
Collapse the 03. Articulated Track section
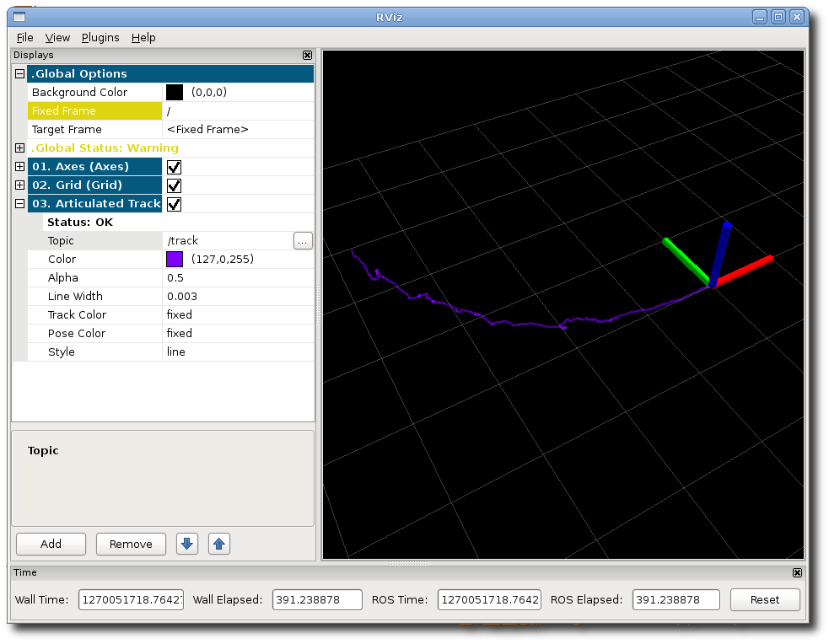coord(19,204)
